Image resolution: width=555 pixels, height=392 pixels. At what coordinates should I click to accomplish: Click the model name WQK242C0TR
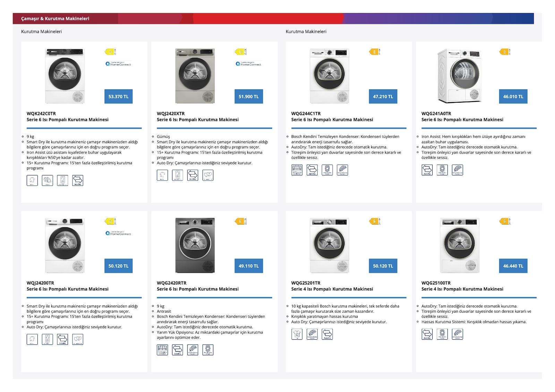point(41,114)
